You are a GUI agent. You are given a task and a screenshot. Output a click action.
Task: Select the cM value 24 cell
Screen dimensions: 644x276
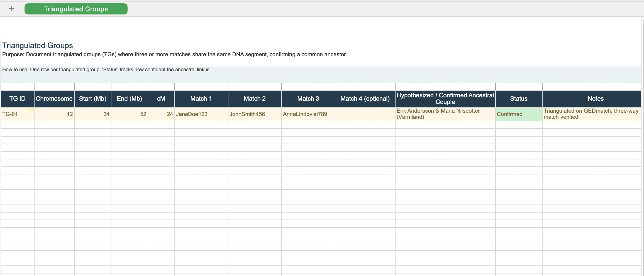point(161,114)
